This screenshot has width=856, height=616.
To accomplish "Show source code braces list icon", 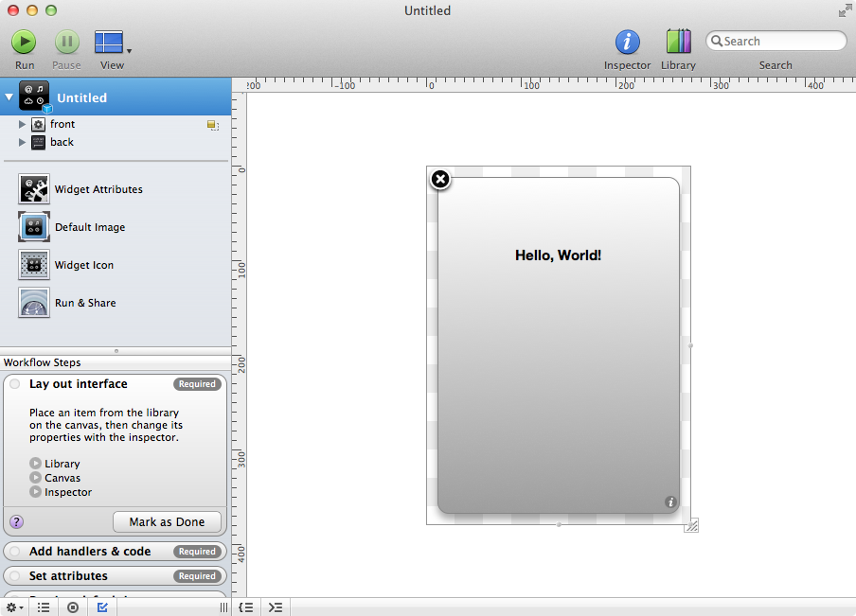I will click(246, 607).
